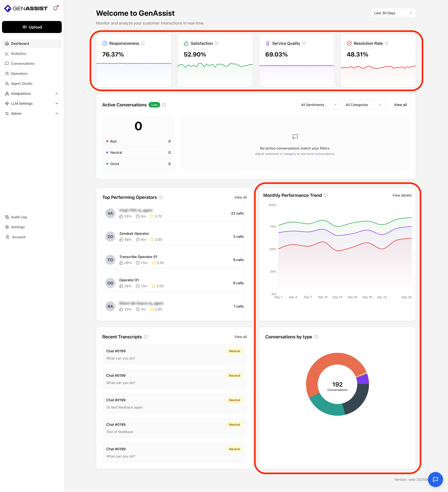The width and height of the screenshot is (448, 492).
Task: Click info icon beside Active Conversations
Action: (164, 105)
